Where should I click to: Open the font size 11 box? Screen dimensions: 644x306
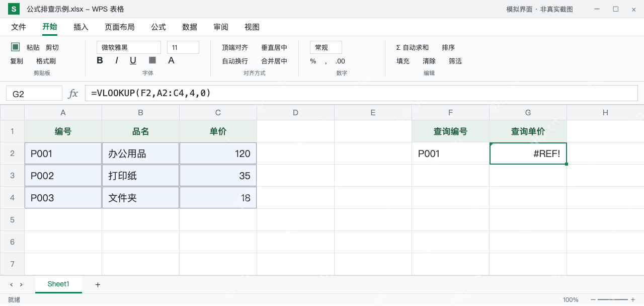[x=183, y=47]
